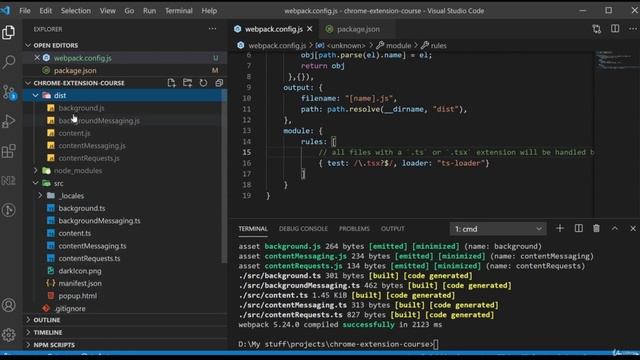Close webpack.config.js in Open Editors list

tap(37, 58)
